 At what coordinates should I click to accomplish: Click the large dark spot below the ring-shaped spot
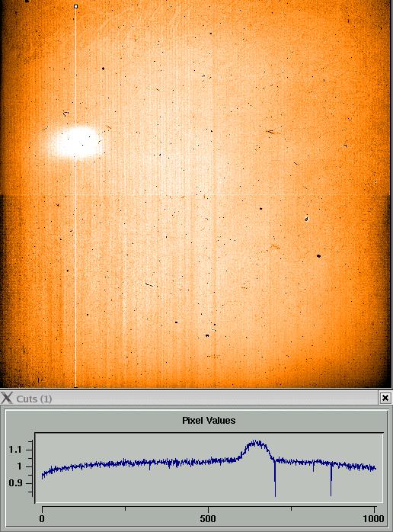pos(318,256)
